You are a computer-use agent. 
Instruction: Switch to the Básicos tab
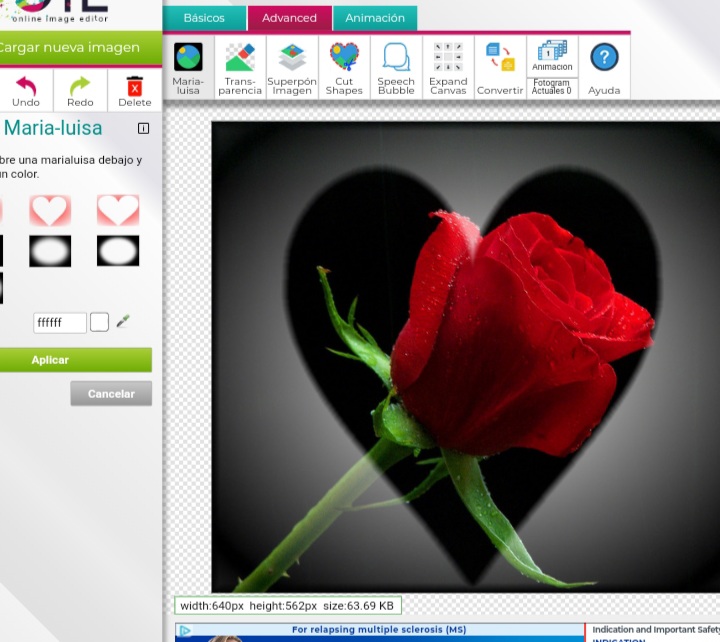click(x=204, y=18)
